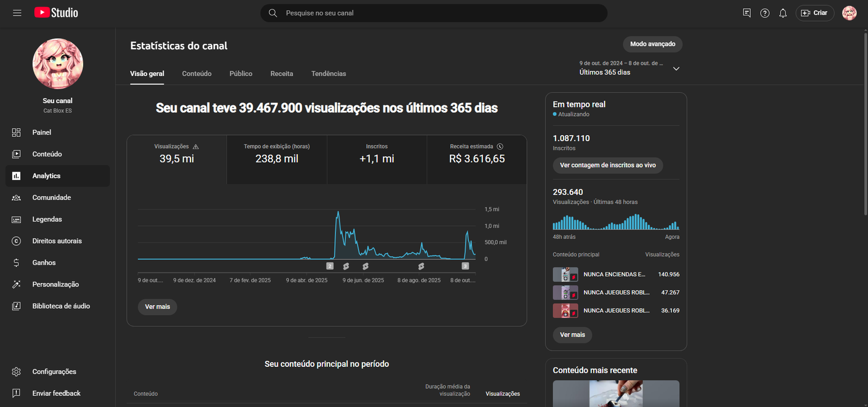Click the Em tempo real title
The image size is (868, 407).
tap(579, 104)
